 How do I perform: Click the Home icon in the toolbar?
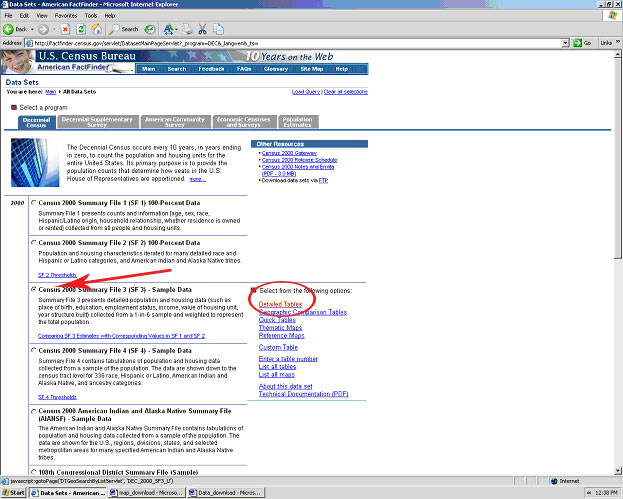coord(96,29)
